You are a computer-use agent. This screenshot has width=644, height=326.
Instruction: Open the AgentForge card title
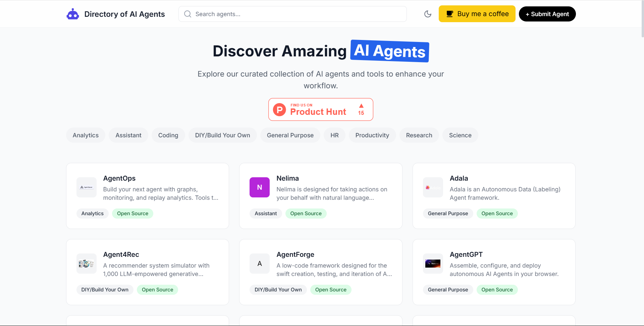pyautogui.click(x=295, y=254)
